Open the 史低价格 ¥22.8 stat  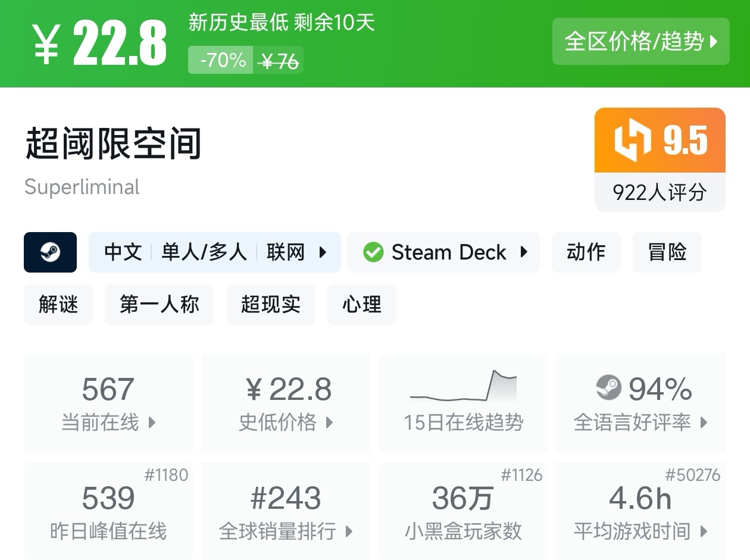pos(286,403)
